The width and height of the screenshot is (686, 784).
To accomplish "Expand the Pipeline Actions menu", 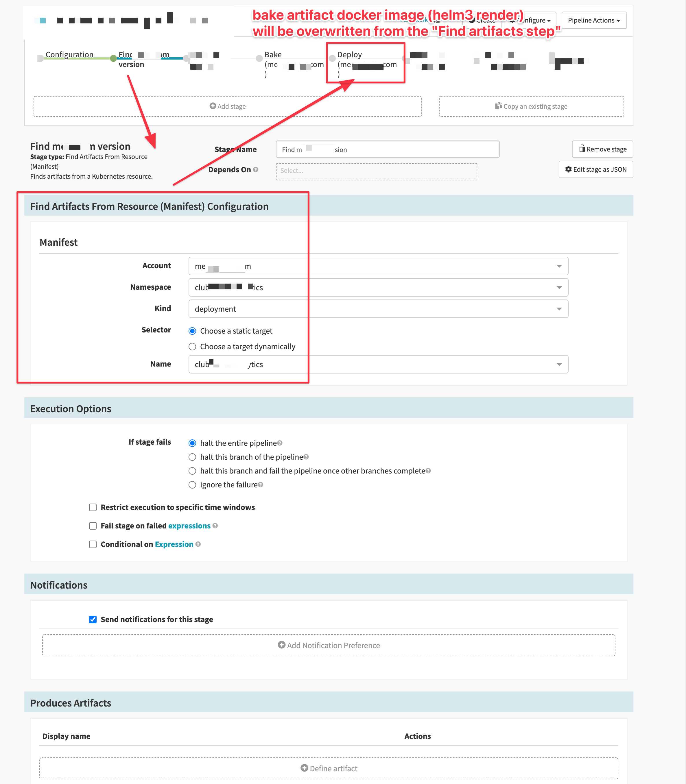I will tap(594, 20).
